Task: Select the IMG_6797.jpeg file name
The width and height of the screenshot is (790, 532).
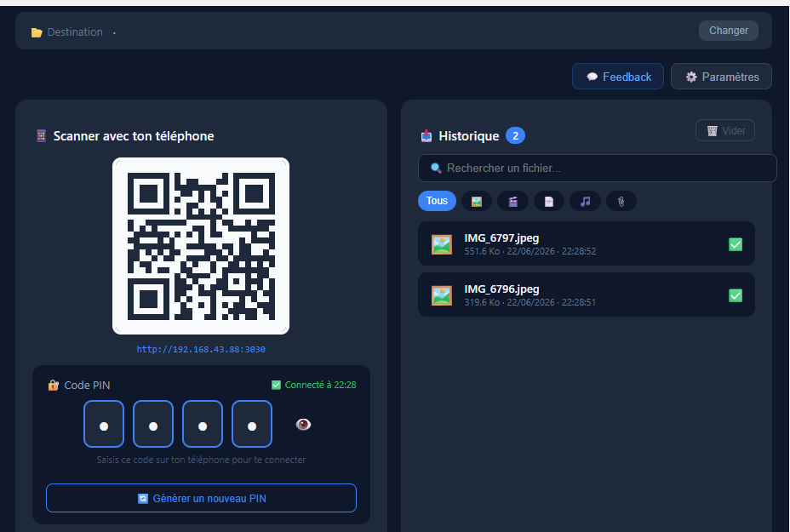Action: coord(501,237)
